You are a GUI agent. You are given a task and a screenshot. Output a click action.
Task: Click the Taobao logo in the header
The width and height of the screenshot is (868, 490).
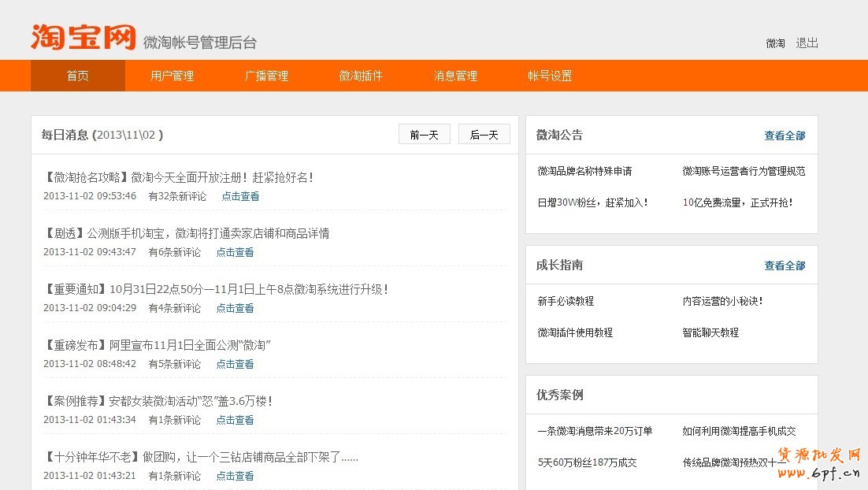click(x=83, y=37)
